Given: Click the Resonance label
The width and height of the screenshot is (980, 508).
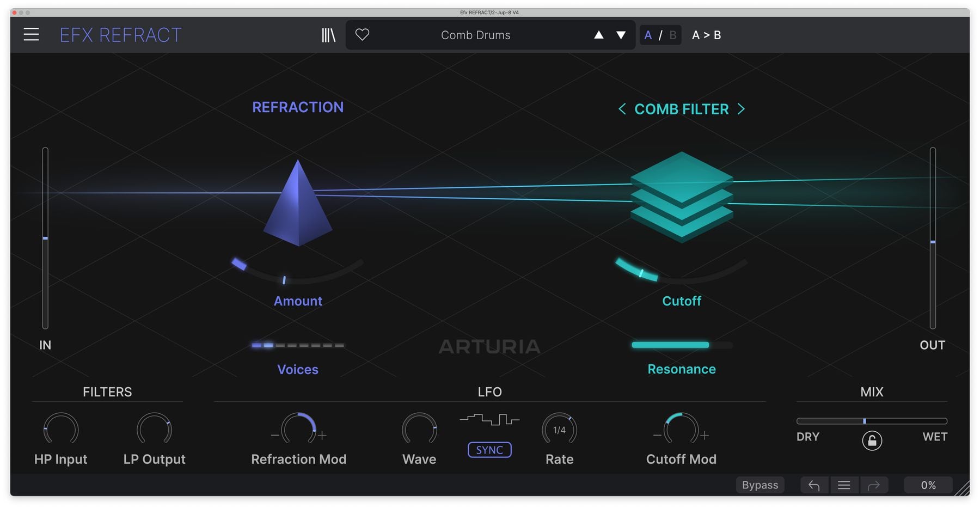Looking at the screenshot, I should 682,369.
